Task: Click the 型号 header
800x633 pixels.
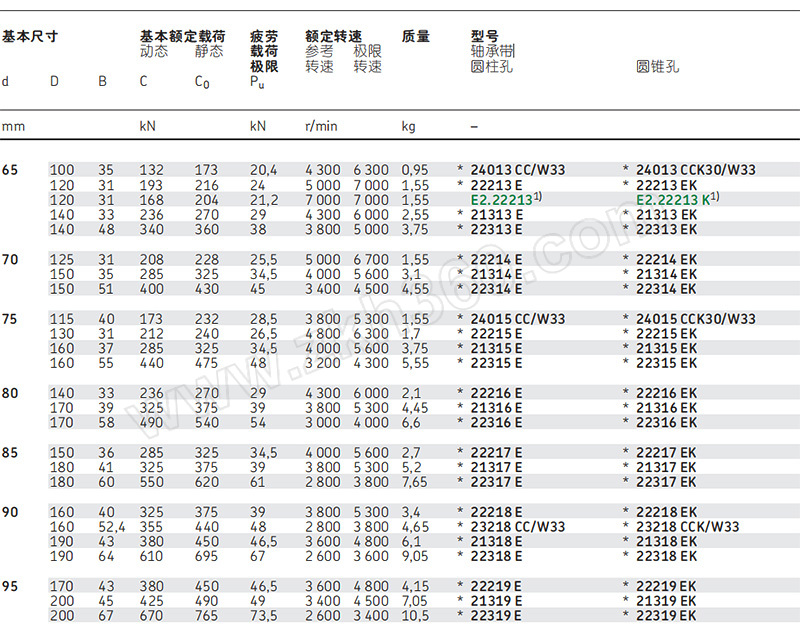Action: (485, 37)
